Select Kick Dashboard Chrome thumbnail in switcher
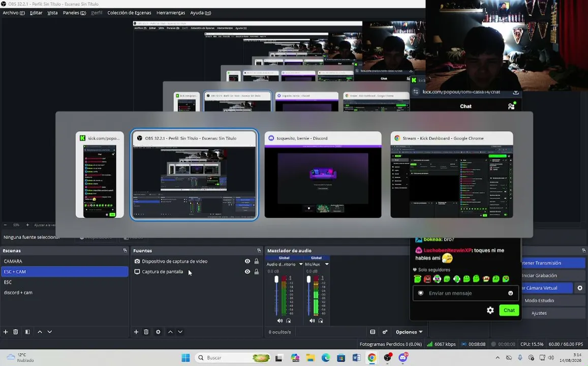588x366 pixels. point(451,175)
